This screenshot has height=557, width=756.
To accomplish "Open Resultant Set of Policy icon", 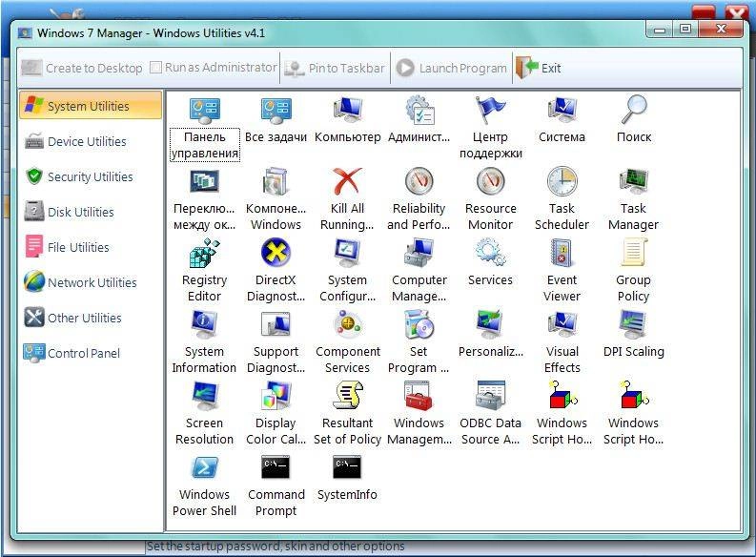I will (x=348, y=396).
